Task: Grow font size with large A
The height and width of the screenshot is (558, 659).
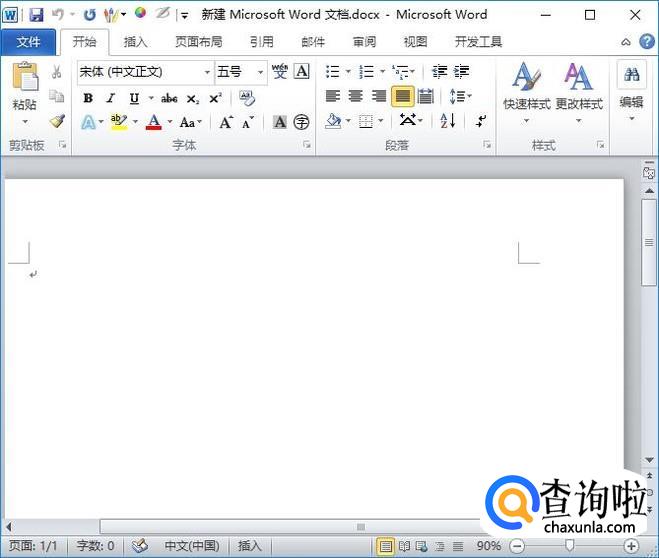Action: pos(226,122)
